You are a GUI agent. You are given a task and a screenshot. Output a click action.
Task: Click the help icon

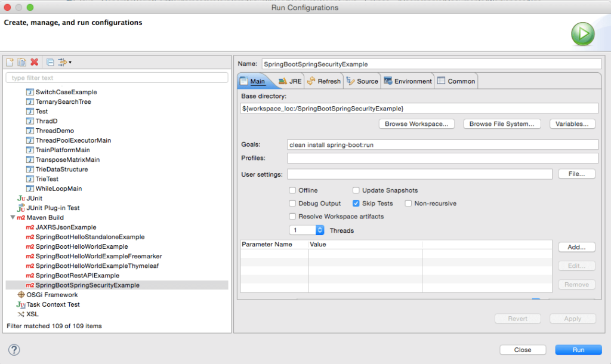tap(14, 350)
